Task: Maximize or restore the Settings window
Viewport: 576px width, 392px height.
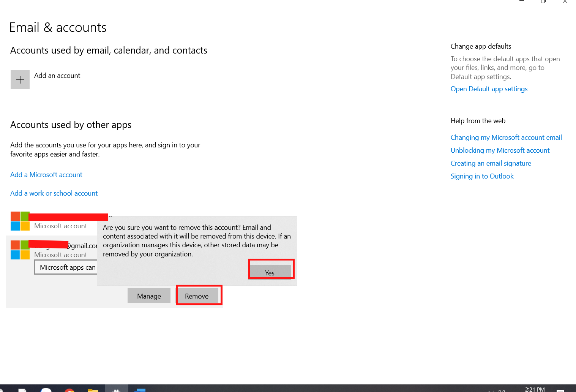Action: tap(543, 2)
